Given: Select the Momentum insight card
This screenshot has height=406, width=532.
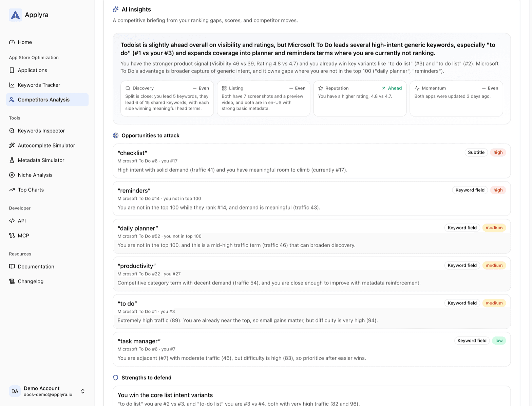Looking at the screenshot, I should [x=456, y=98].
